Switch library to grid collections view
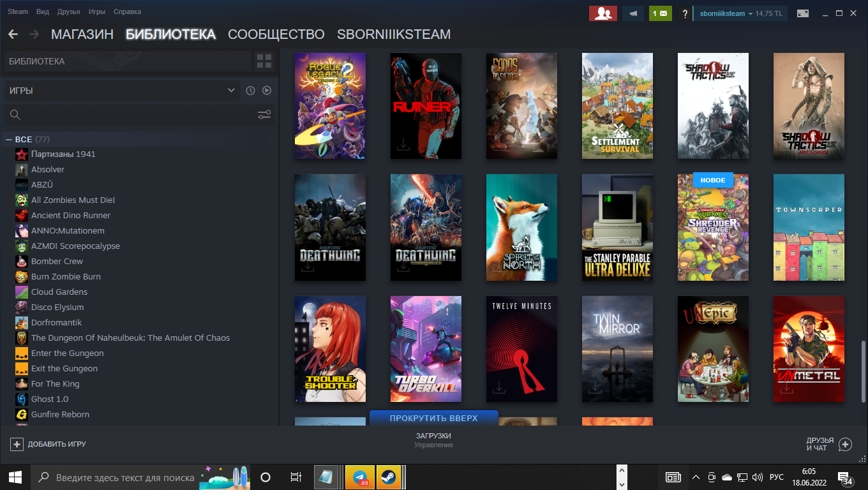The width and height of the screenshot is (868, 490). pyautogui.click(x=264, y=61)
